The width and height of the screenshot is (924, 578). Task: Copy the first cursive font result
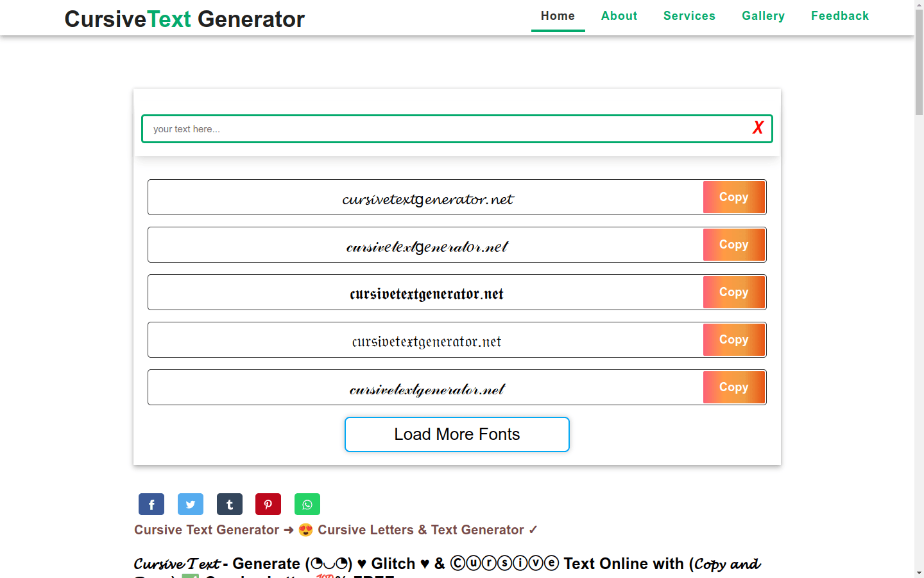point(733,197)
